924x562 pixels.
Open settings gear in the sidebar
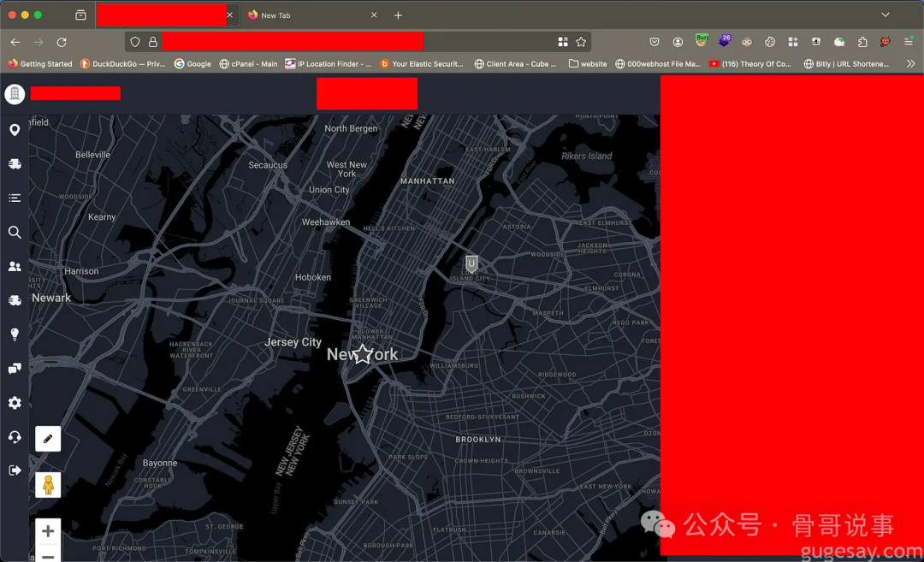pyautogui.click(x=15, y=402)
